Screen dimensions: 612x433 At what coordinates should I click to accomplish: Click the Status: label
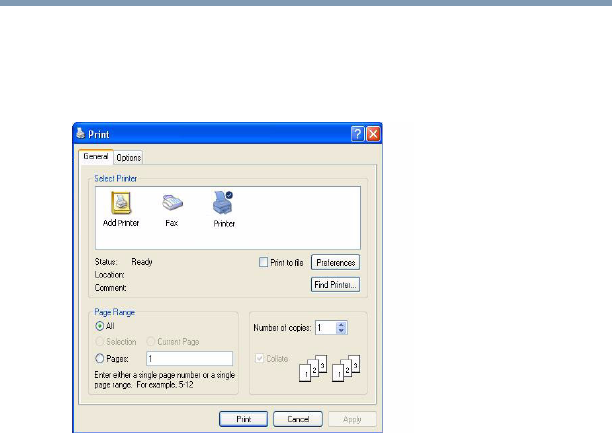pyautogui.click(x=105, y=262)
